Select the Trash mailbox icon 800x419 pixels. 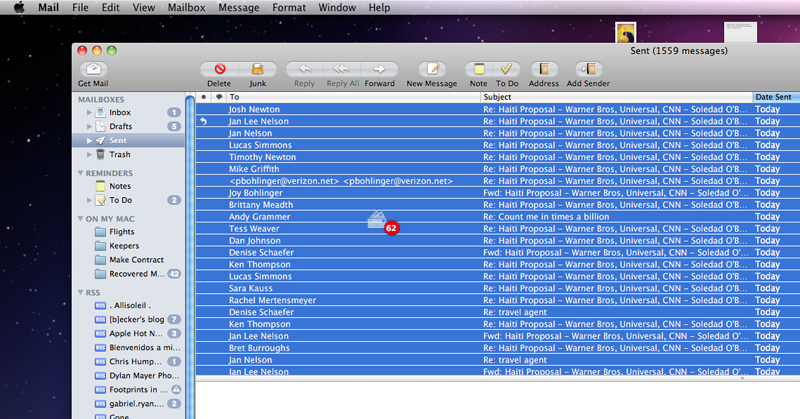[x=101, y=154]
